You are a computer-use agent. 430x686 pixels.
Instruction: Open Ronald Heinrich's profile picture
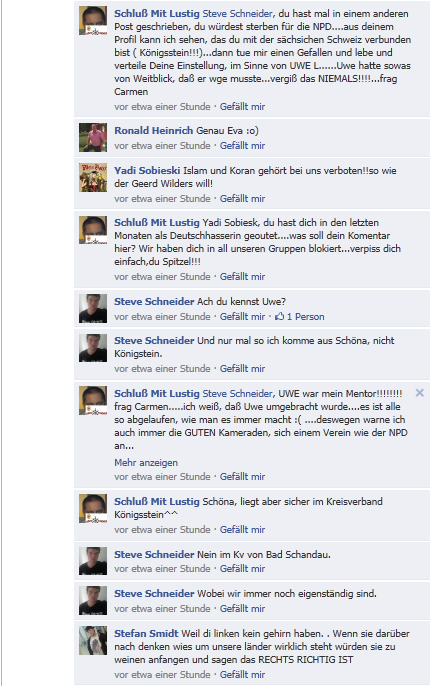click(x=93, y=137)
